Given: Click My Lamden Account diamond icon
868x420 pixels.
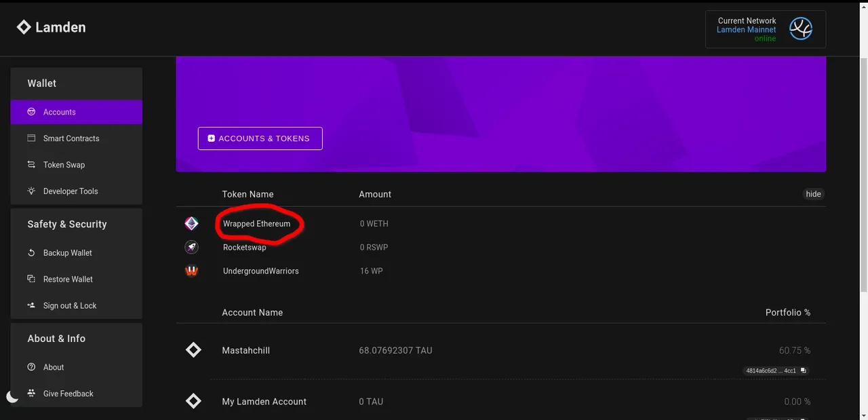Looking at the screenshot, I should click(193, 402).
